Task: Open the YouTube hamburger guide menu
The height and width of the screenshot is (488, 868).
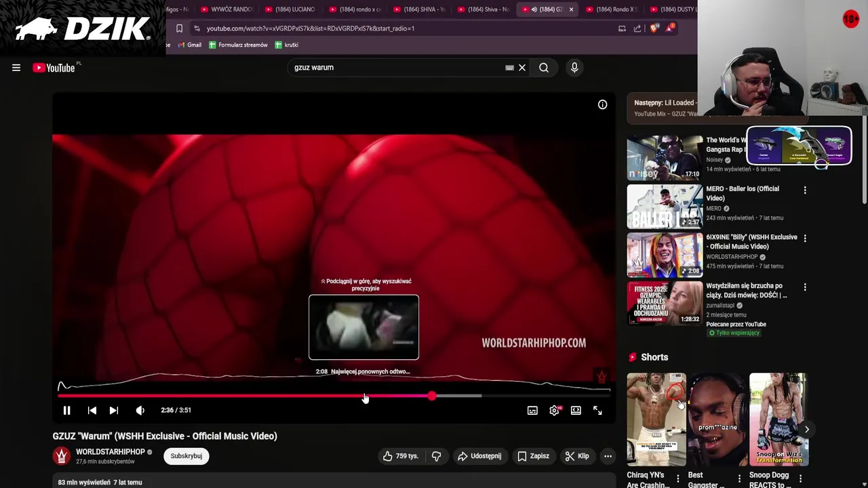Action: point(16,68)
